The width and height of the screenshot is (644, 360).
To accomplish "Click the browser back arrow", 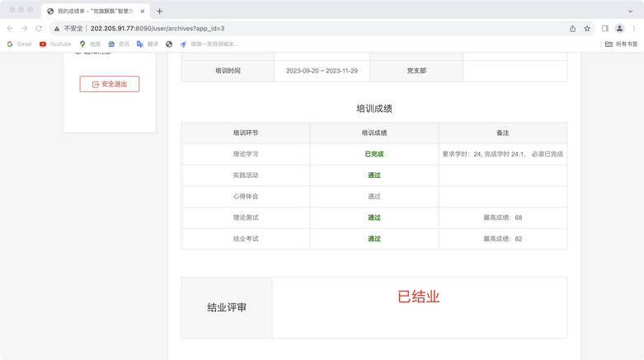I will (10, 28).
